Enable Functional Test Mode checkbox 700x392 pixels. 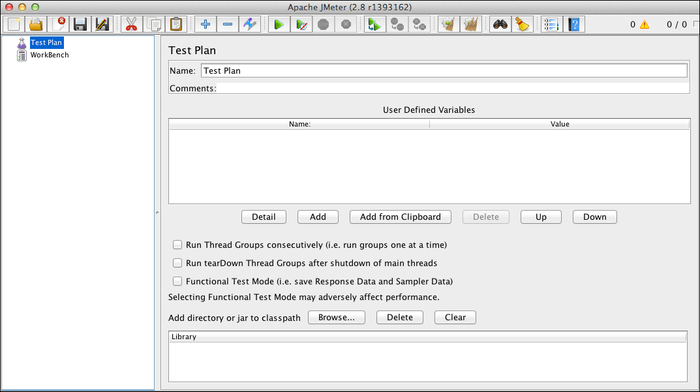tap(177, 281)
